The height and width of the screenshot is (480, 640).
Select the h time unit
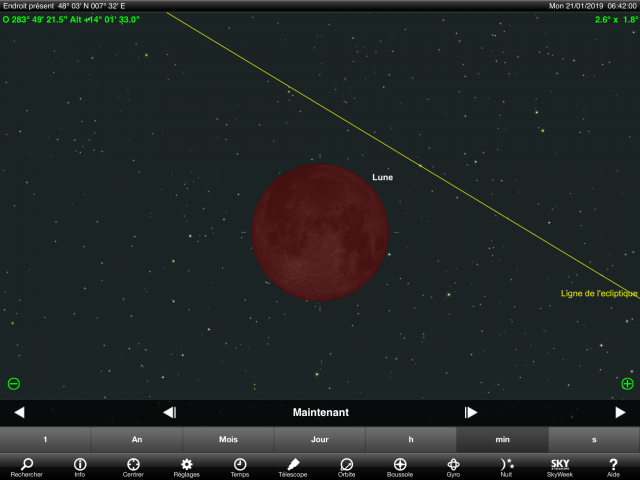pyautogui.click(x=411, y=440)
